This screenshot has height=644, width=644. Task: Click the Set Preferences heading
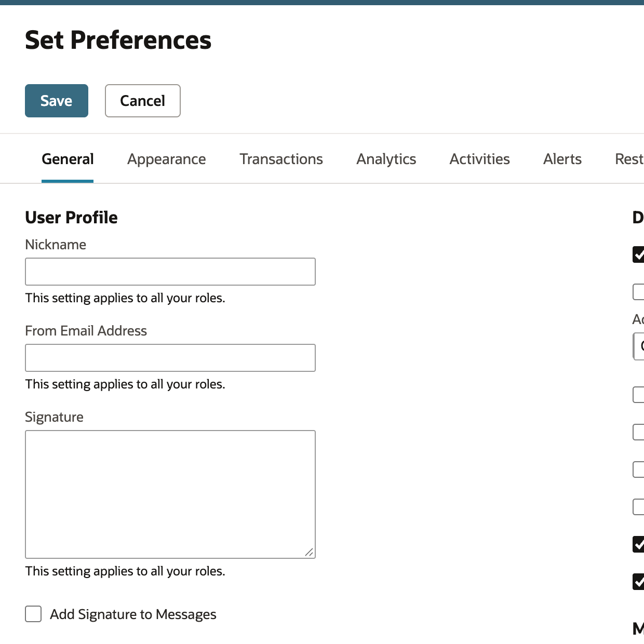(x=118, y=40)
